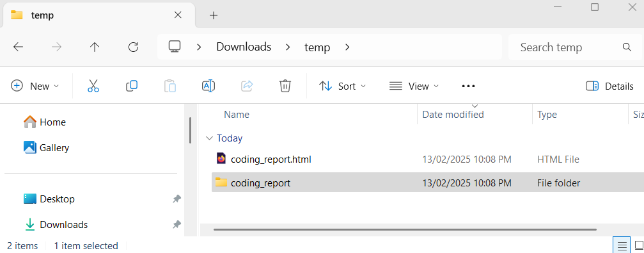Switch to details list view icon
This screenshot has width=644, height=253.
(622, 245)
